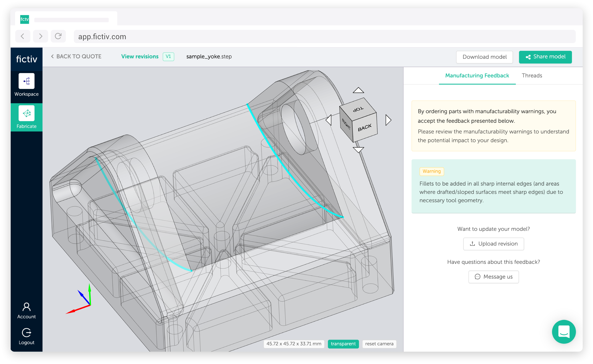Download the model
This screenshot has height=364, width=593.
(484, 57)
